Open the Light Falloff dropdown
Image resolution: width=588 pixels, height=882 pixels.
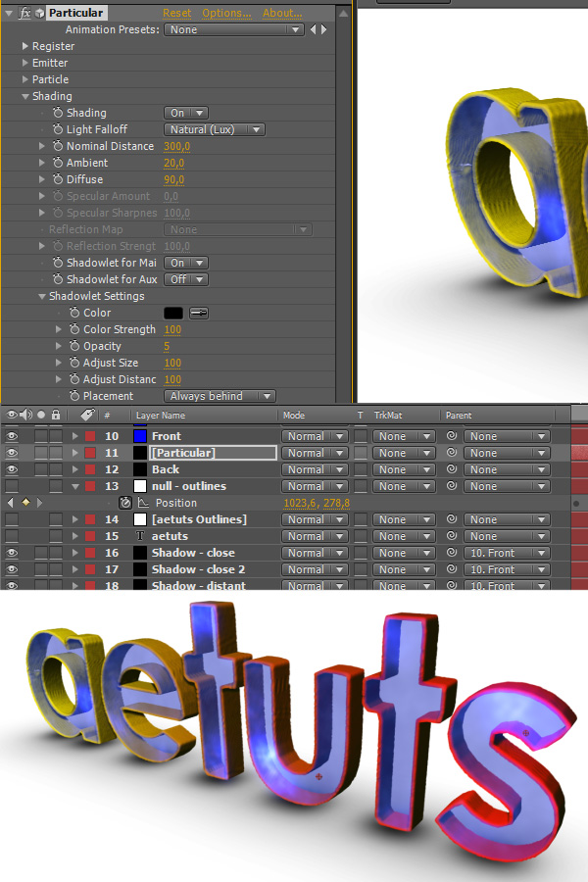[214, 129]
